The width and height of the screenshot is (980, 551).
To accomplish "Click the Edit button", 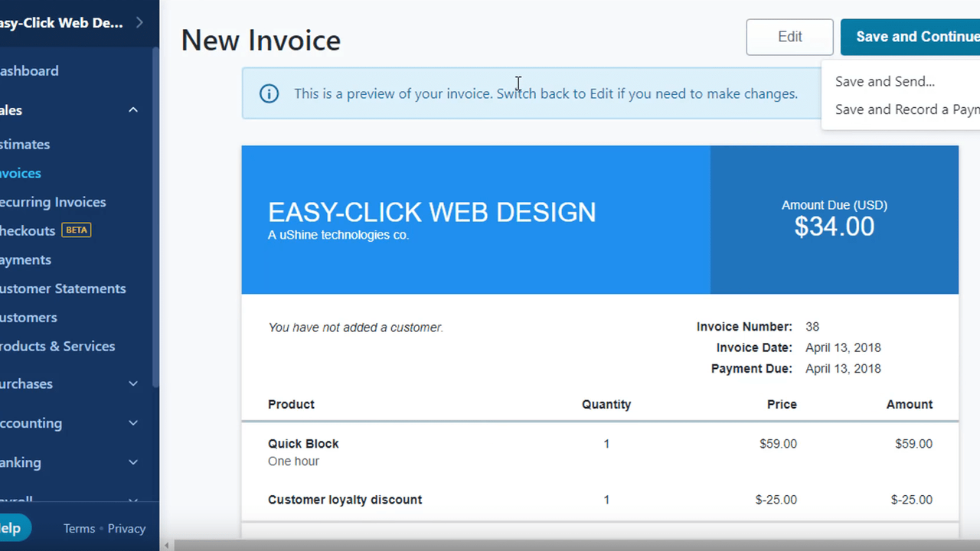I will pos(789,36).
